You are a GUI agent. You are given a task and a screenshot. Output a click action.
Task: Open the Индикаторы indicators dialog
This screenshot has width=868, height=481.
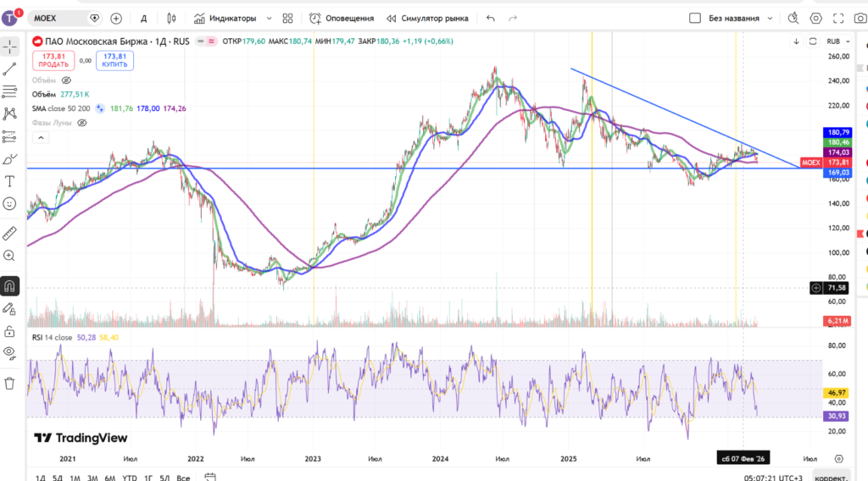(x=225, y=19)
